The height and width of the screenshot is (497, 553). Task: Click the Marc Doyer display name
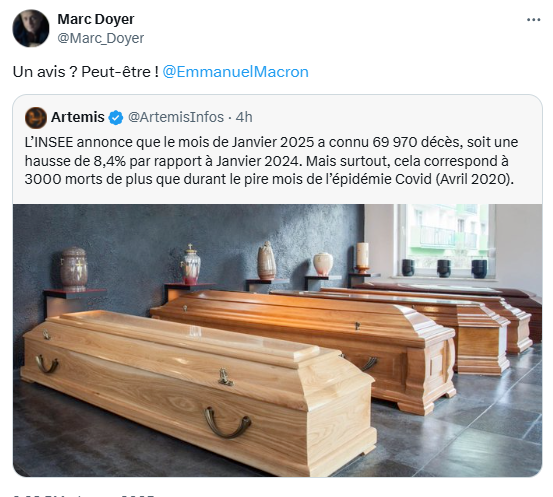click(96, 19)
